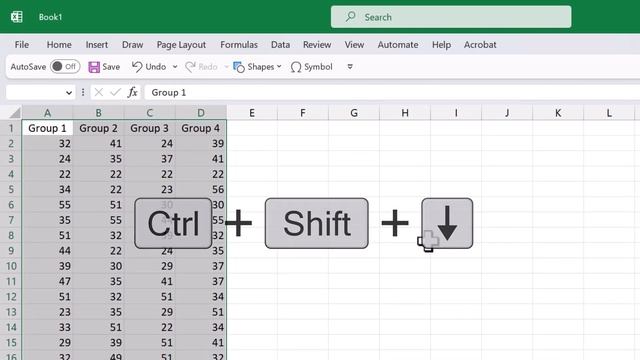Select column E header
This screenshot has height=360, width=640.
(252, 113)
